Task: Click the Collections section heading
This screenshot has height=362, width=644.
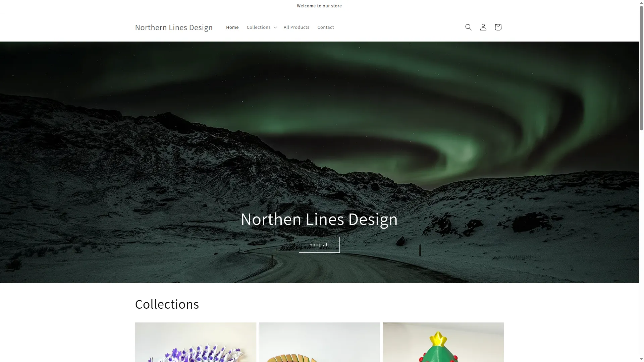Action: click(x=167, y=304)
